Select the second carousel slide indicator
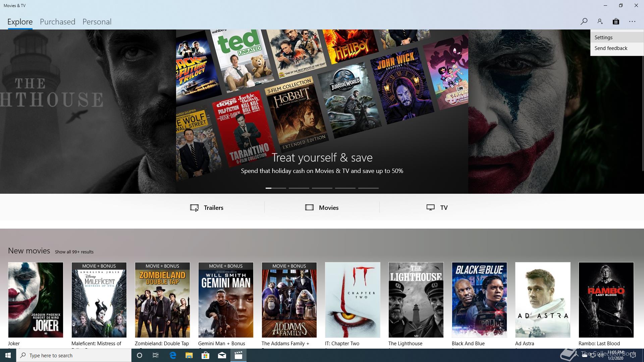 [299, 188]
